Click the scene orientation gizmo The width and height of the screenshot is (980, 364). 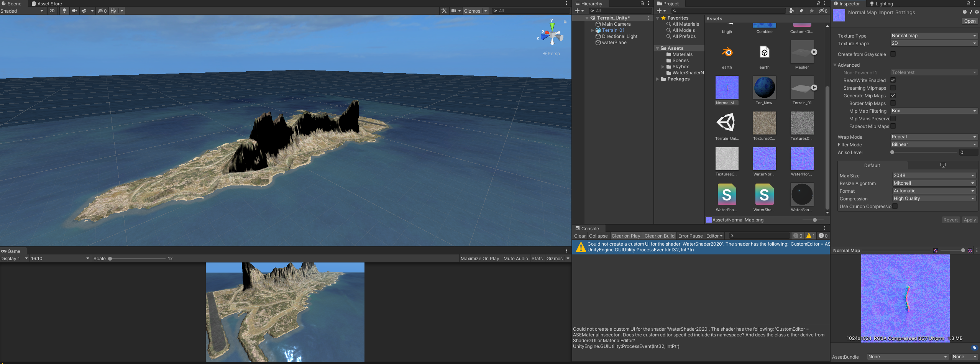point(552,35)
